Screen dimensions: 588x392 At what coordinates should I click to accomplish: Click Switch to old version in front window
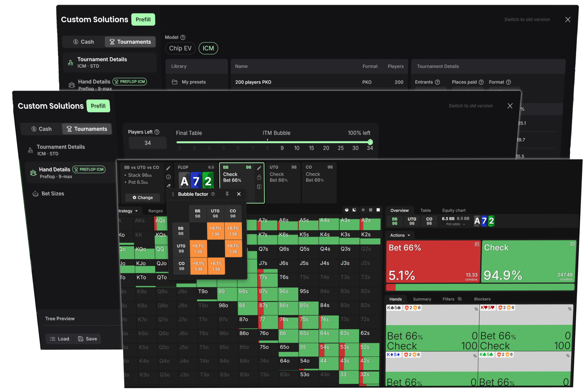click(470, 106)
